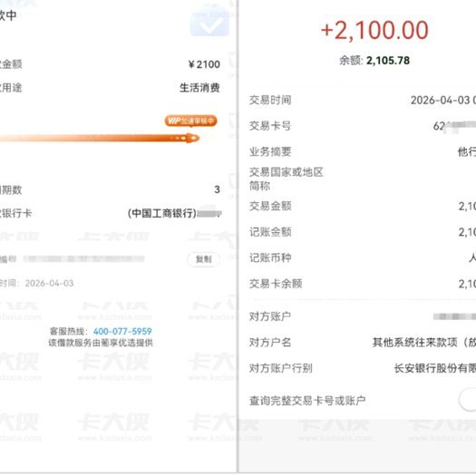
Task: Select the 交易国家或地区简称 label
Action: pyautogui.click(x=287, y=179)
